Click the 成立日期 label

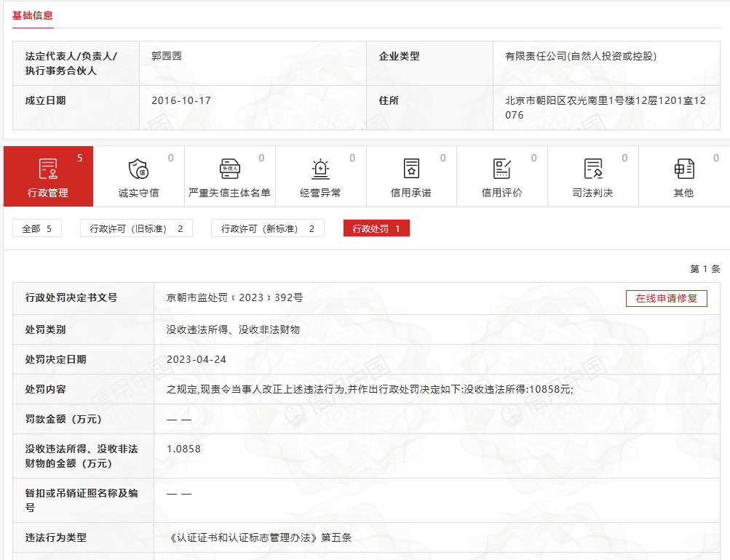(46, 100)
